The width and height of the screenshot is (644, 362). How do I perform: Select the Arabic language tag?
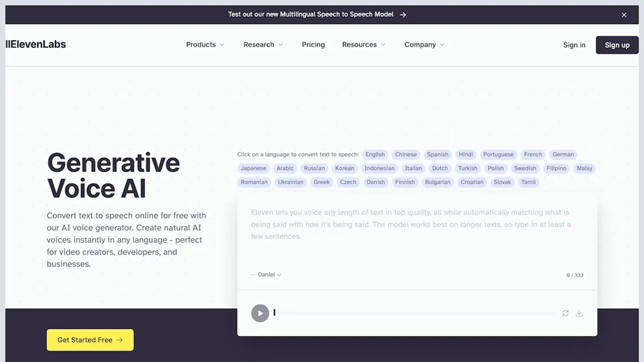click(285, 168)
